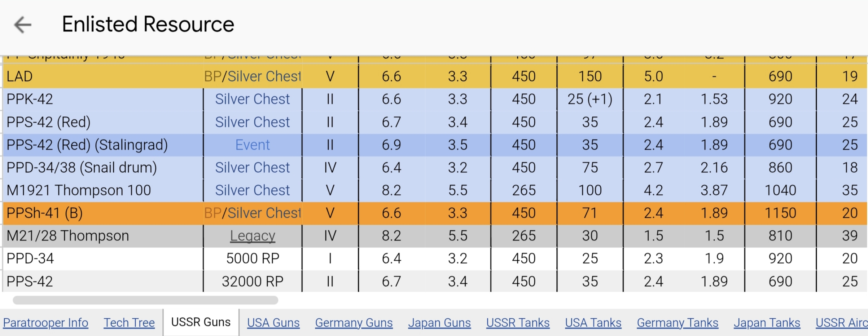Open the USA Guns sheet
The image size is (868, 336).
273,323
